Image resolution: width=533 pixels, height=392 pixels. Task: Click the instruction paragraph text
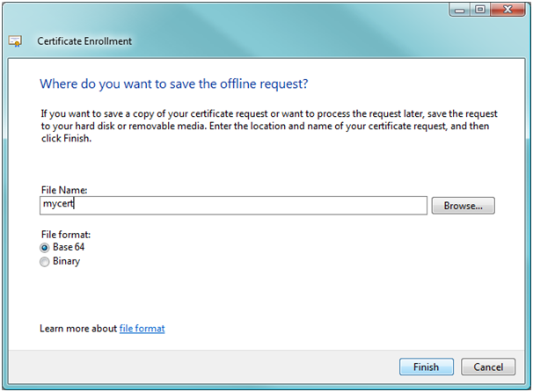(x=269, y=126)
